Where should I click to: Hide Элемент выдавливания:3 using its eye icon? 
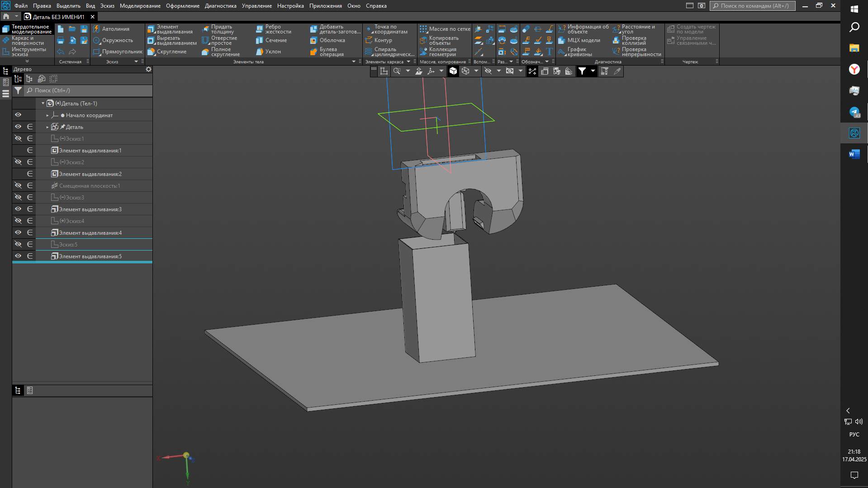[x=18, y=209]
